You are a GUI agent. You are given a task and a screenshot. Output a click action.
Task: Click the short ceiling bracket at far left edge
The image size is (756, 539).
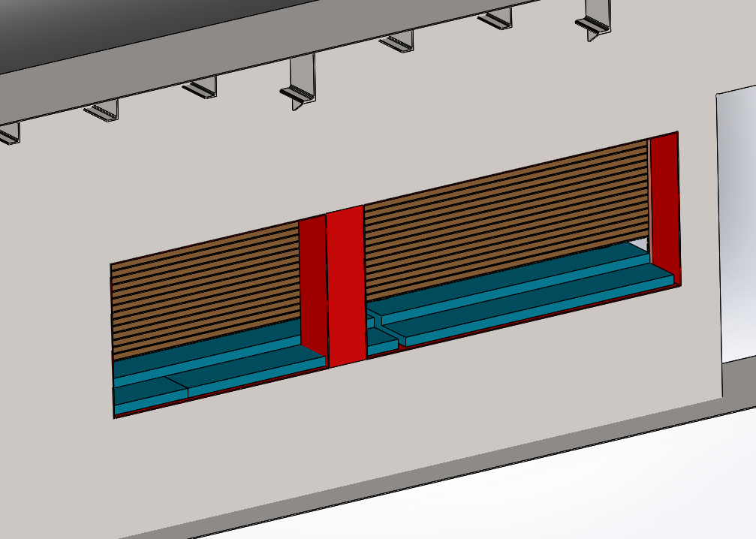[x=9, y=134]
